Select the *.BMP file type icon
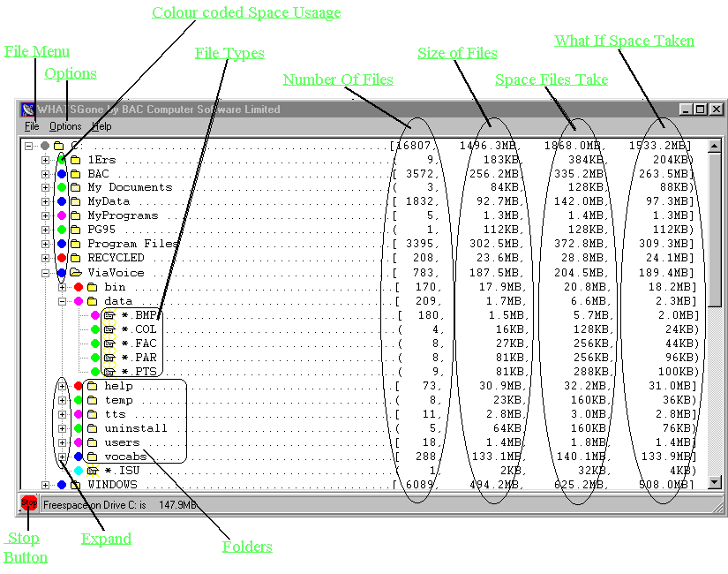Screen dimensions: 728x574 tap(109, 315)
